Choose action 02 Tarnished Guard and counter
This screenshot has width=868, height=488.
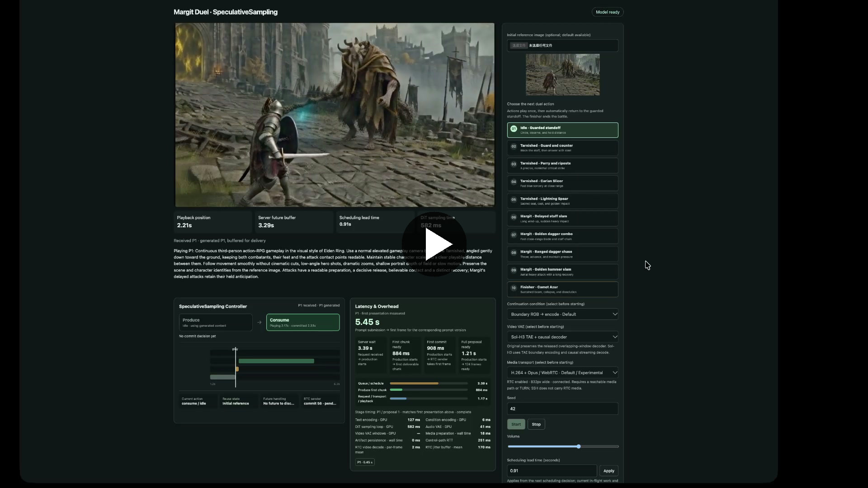click(x=562, y=148)
